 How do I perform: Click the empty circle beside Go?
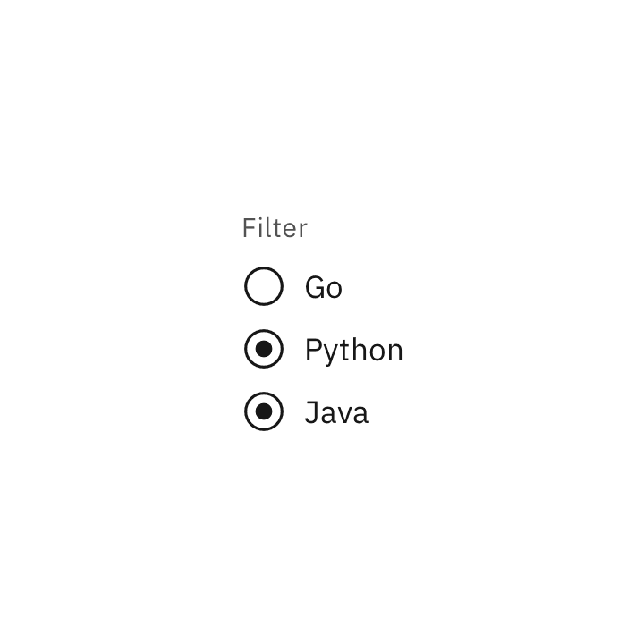point(264,287)
